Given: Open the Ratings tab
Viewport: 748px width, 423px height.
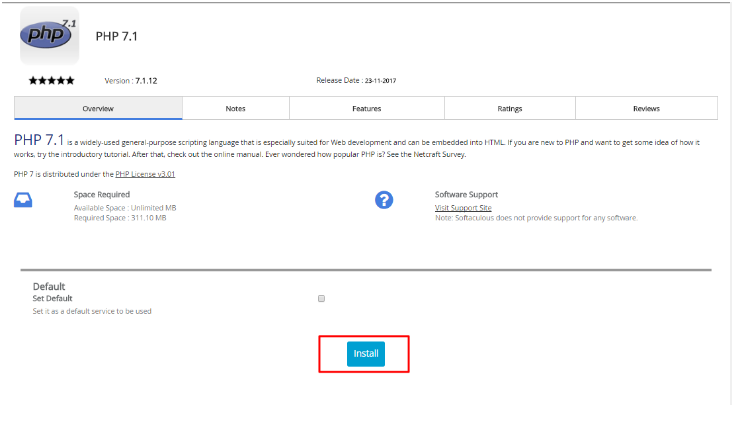Looking at the screenshot, I should [x=510, y=108].
